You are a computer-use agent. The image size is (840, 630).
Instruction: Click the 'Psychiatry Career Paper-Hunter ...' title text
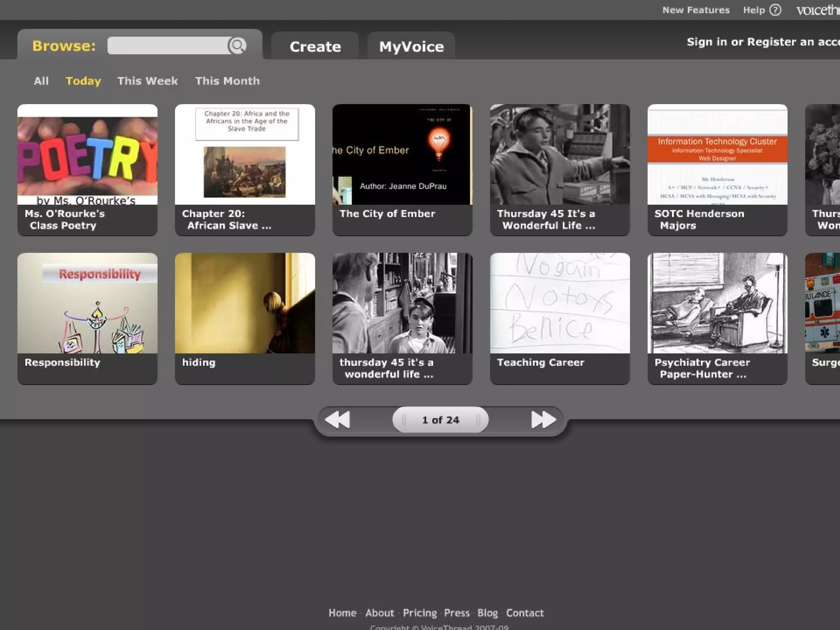point(702,368)
